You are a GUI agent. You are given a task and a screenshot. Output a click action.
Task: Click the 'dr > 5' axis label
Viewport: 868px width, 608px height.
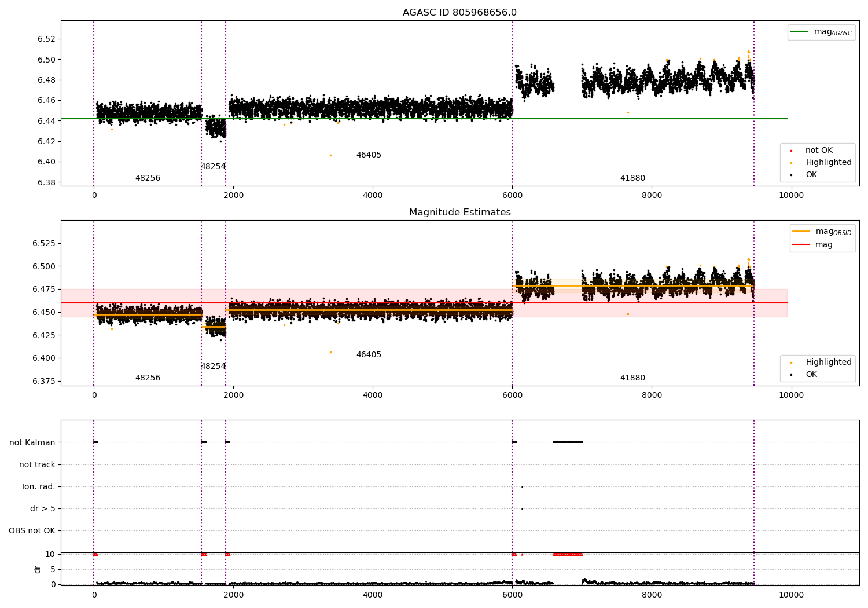[x=43, y=508]
